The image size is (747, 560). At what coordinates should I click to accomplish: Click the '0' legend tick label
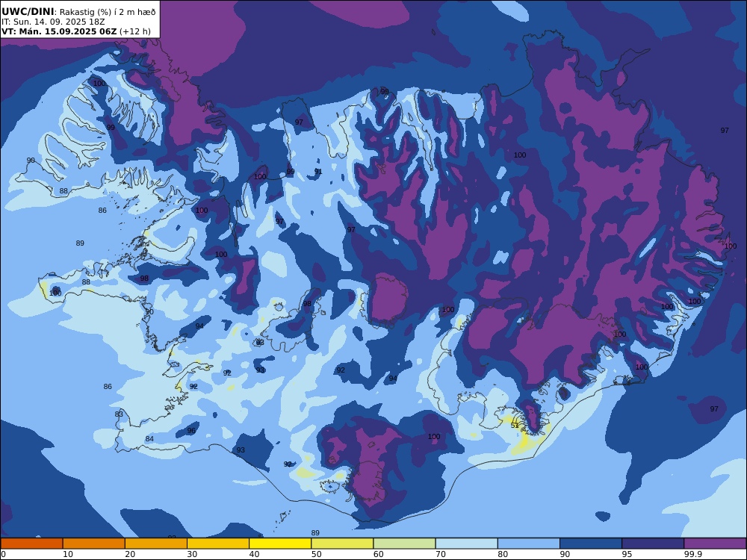(x=3, y=554)
